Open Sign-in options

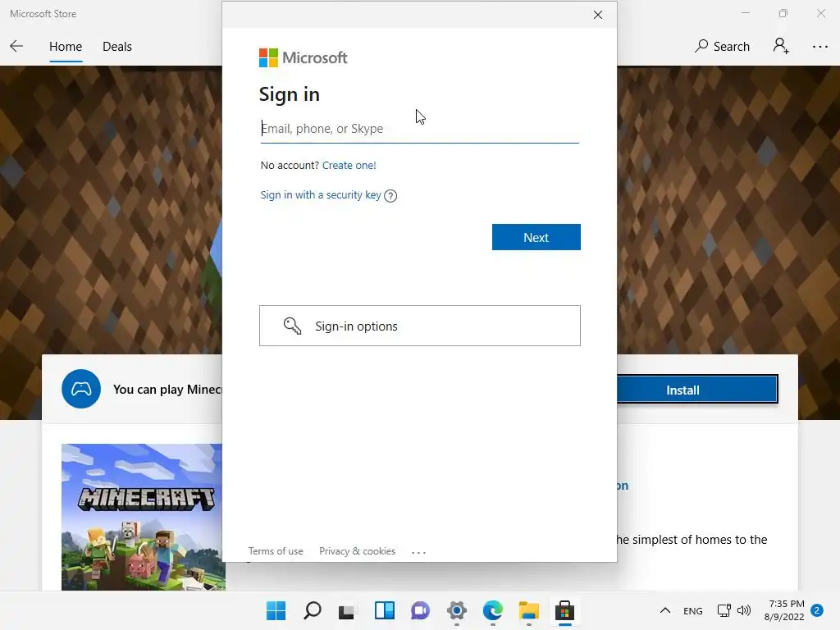pos(419,326)
